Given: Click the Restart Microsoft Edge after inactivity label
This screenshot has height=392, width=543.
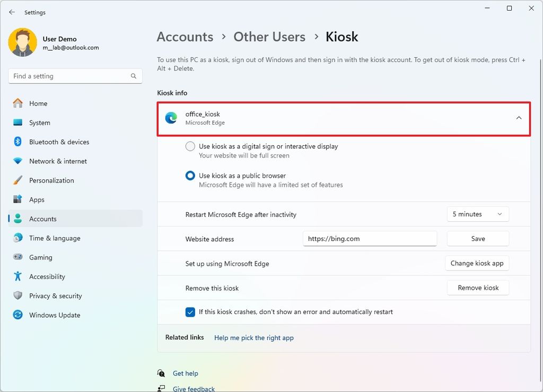Looking at the screenshot, I should tap(241, 215).
